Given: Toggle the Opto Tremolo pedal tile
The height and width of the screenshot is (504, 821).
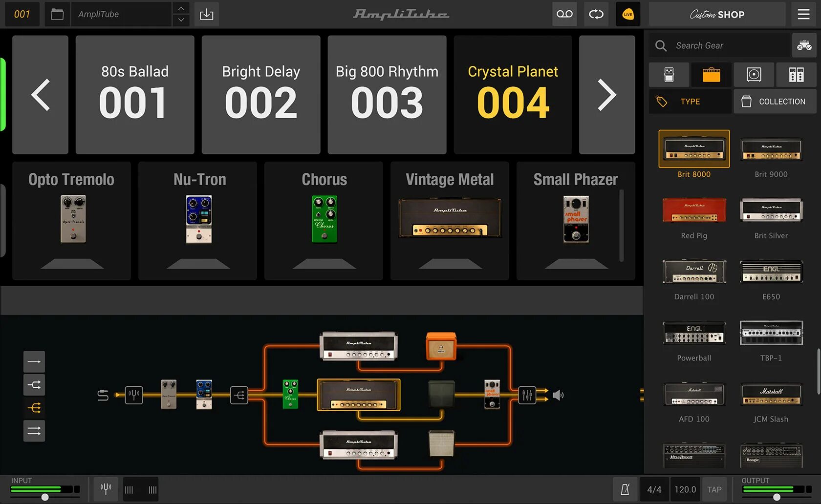Looking at the screenshot, I should pyautogui.click(x=71, y=221).
